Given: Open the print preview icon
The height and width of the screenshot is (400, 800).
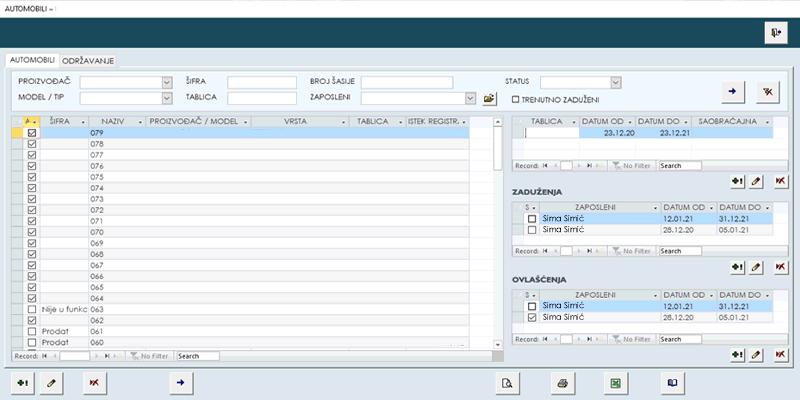Looking at the screenshot, I should (x=509, y=382).
